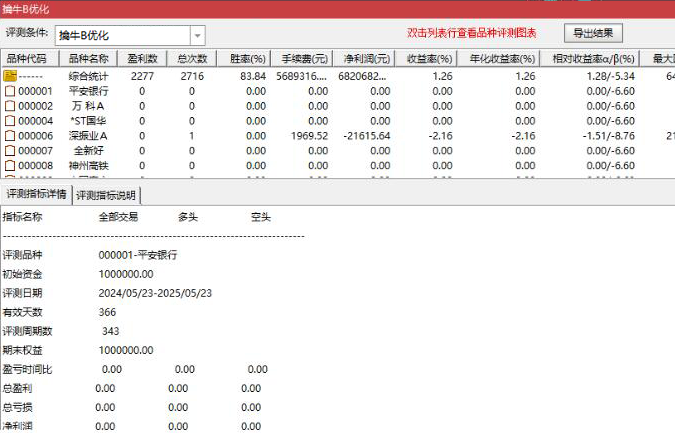
Task: Select stock name *ST国华 in list
Action: (88, 121)
